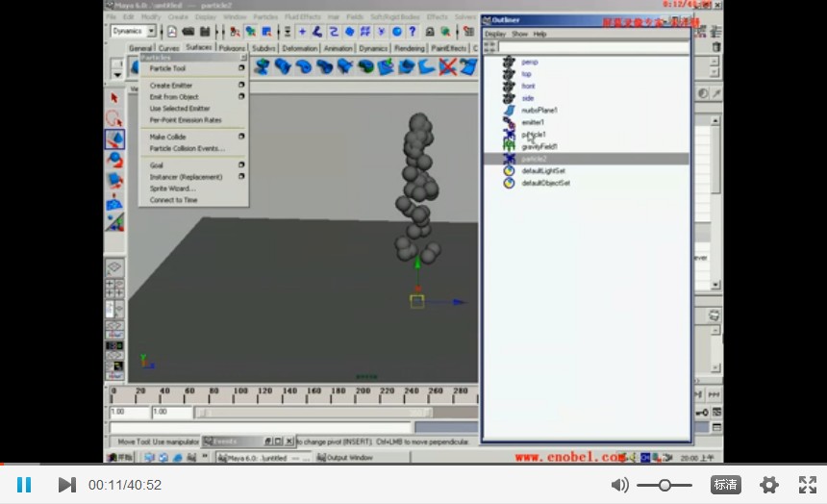This screenshot has height=504, width=827.
Task: Open the Display menu in Outliner
Action: [x=495, y=34]
